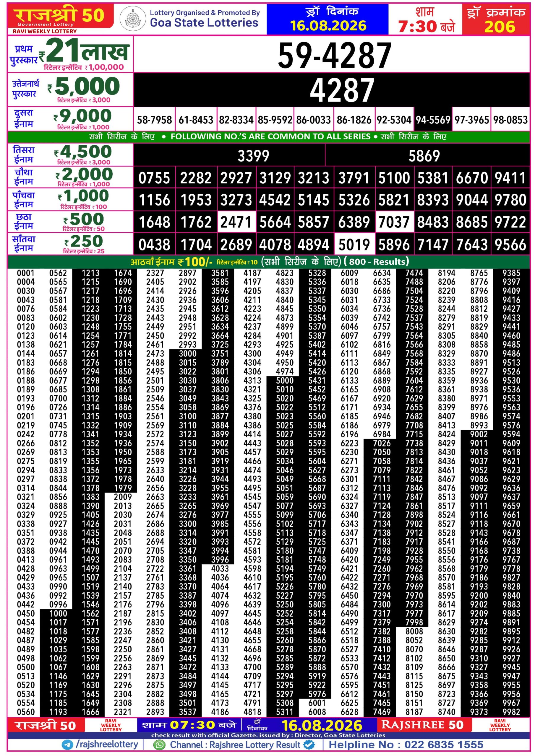535x756 pixels.
Task: Click white-highlighted seventh prize number 5019
Action: [354, 245]
